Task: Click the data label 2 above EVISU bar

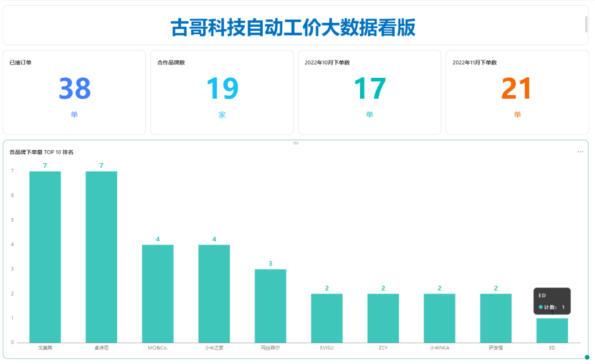Action: click(327, 288)
